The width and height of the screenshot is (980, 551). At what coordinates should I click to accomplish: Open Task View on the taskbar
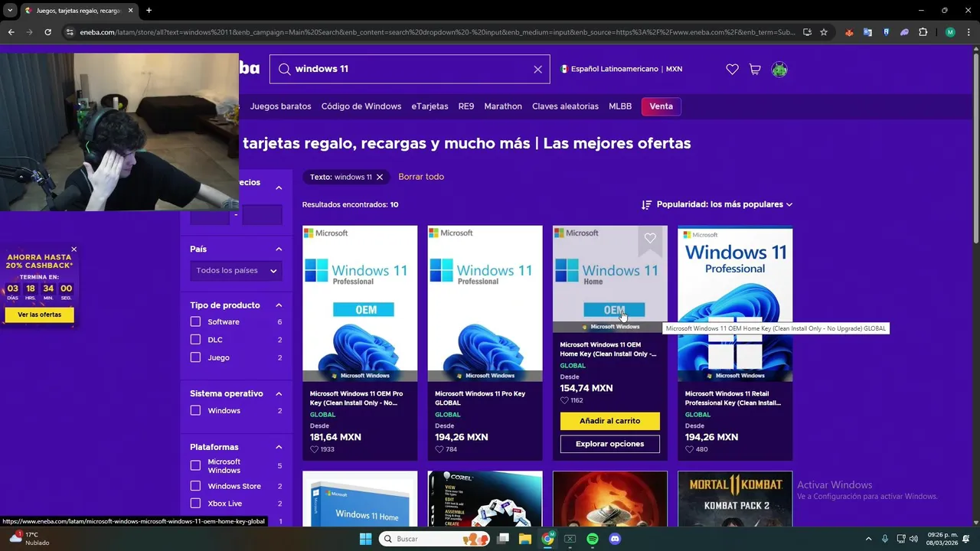pyautogui.click(x=503, y=539)
